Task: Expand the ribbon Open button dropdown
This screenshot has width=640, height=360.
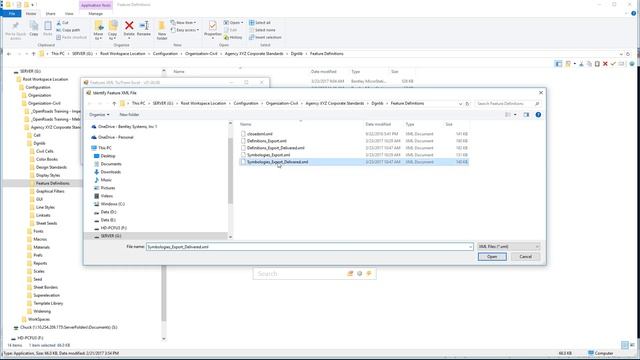Action: 242,23
